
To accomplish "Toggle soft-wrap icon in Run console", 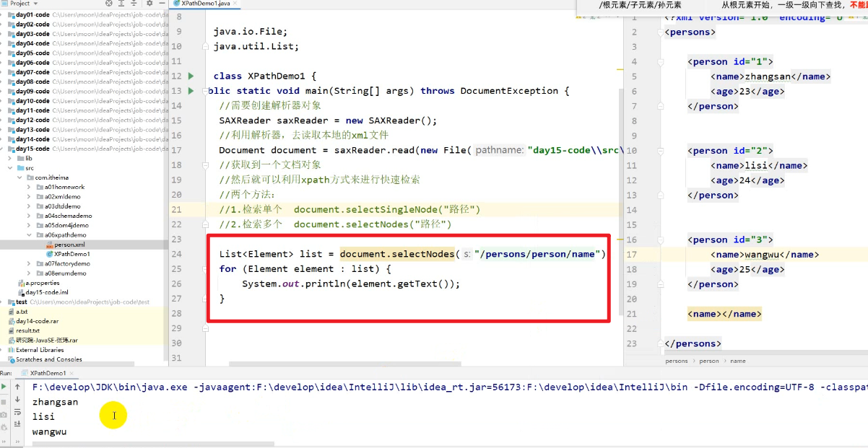I will 17,413.
